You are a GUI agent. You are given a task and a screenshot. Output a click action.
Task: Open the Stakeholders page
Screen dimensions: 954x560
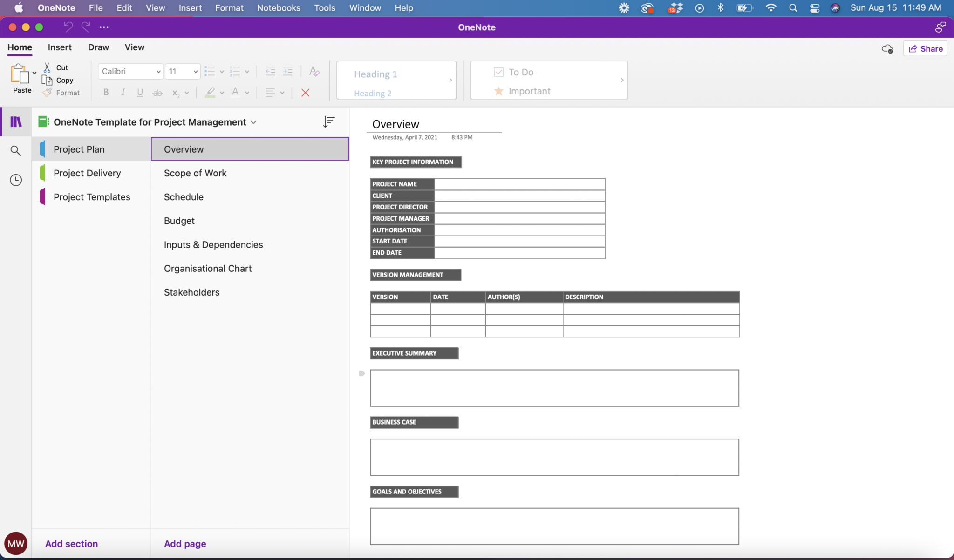[191, 292]
